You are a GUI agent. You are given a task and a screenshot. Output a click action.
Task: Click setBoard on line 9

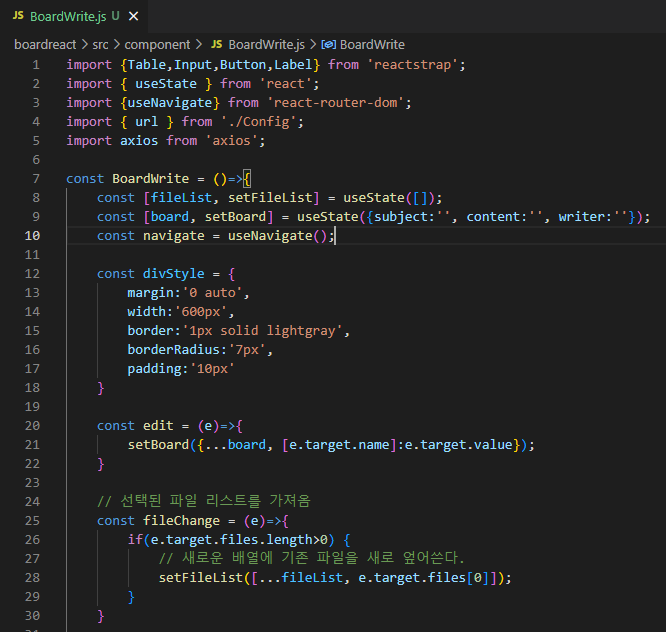point(235,217)
